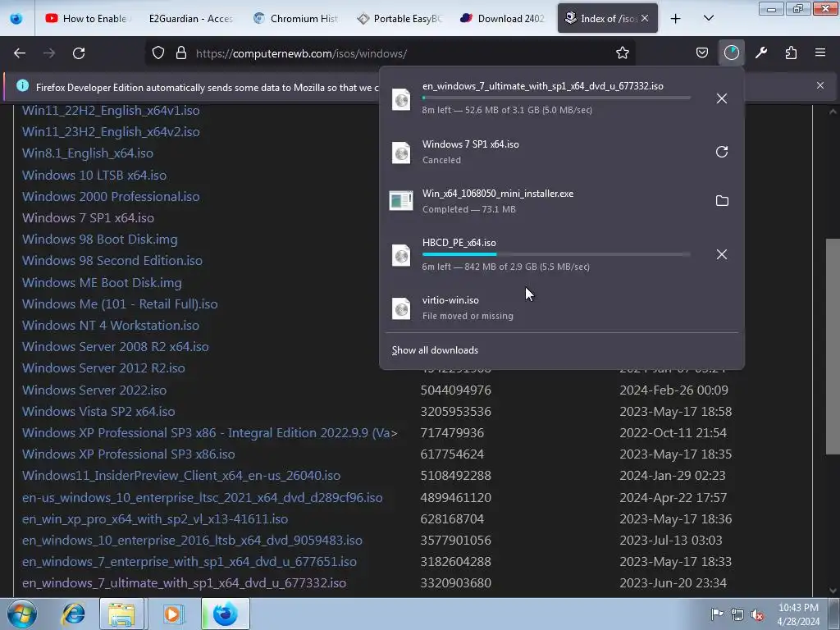Switch to the Chromium History tab
The width and height of the screenshot is (840, 630).
295,19
